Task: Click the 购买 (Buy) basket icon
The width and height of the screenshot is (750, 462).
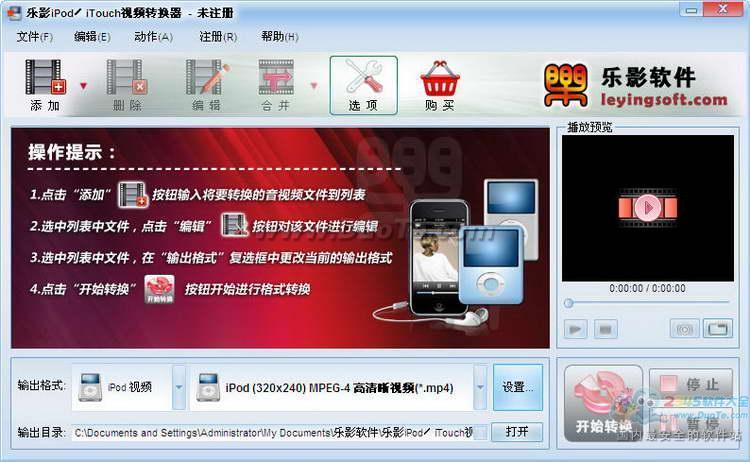Action: [440, 79]
